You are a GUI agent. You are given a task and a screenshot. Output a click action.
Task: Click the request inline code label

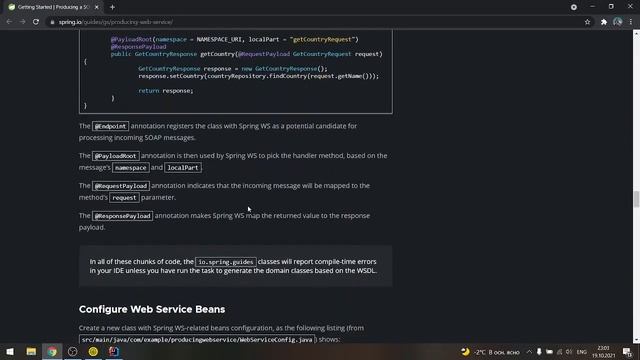coord(124,198)
